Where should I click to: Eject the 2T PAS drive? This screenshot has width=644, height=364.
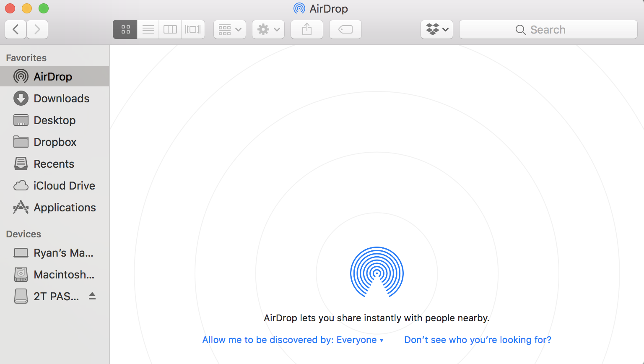(92, 296)
